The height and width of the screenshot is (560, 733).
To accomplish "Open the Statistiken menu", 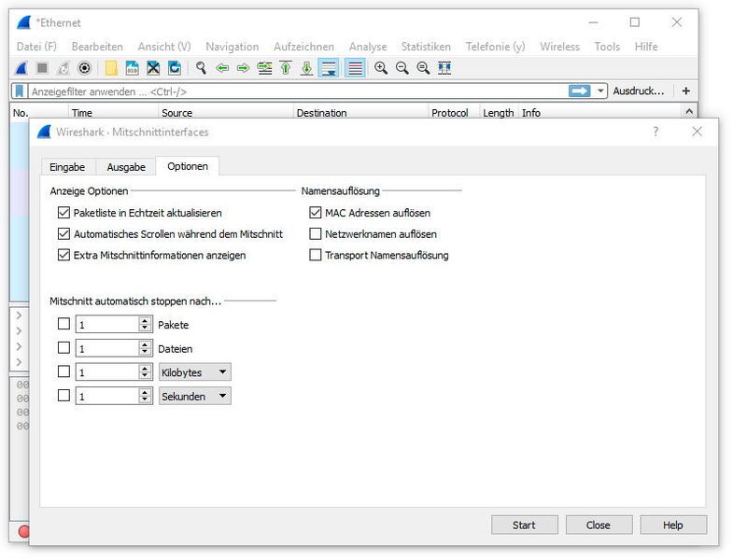I will click(426, 47).
